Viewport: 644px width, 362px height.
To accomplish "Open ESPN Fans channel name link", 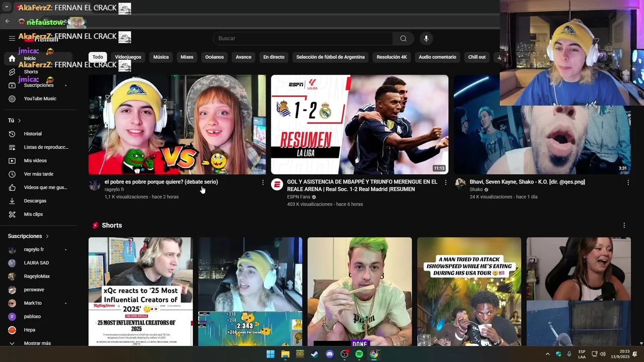I will click(x=298, y=197).
